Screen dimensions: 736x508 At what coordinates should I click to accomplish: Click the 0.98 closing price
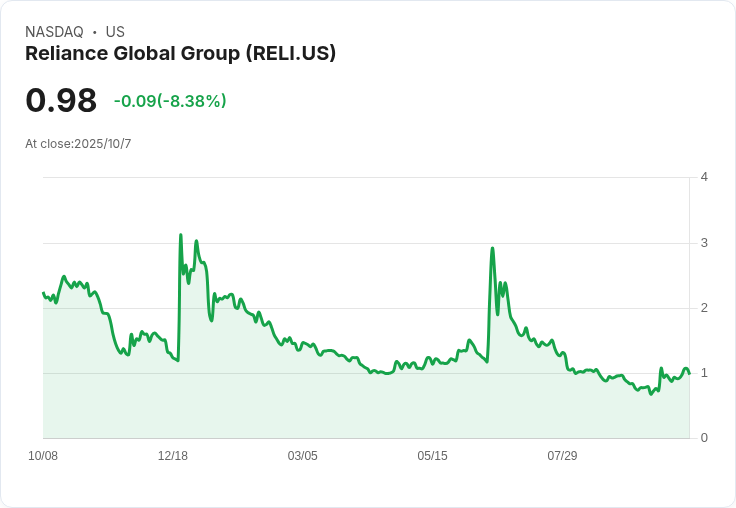coord(61,100)
